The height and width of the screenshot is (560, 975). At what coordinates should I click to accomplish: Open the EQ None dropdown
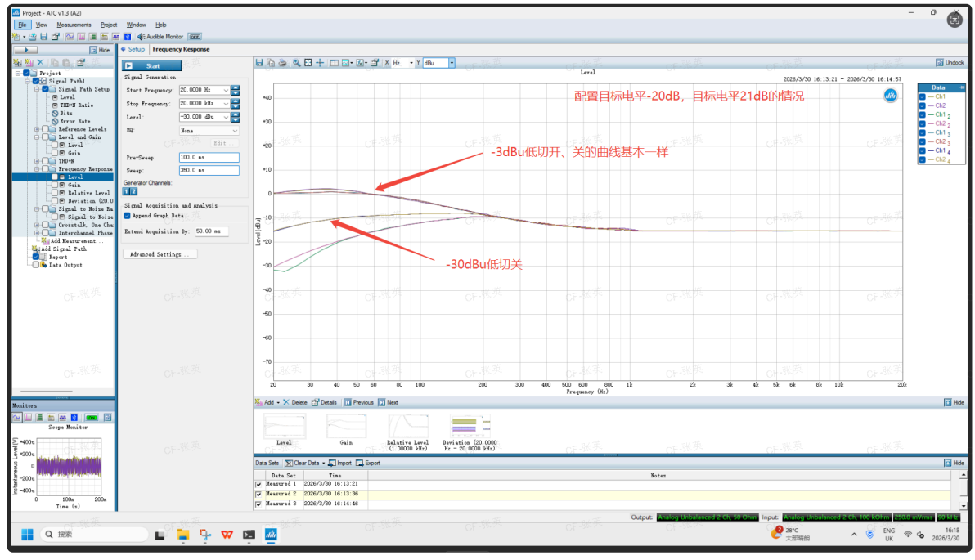(x=209, y=131)
